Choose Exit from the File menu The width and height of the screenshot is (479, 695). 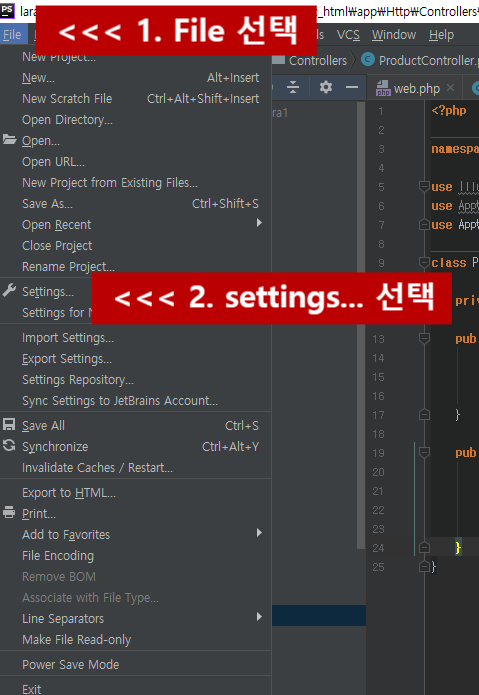coord(136,689)
